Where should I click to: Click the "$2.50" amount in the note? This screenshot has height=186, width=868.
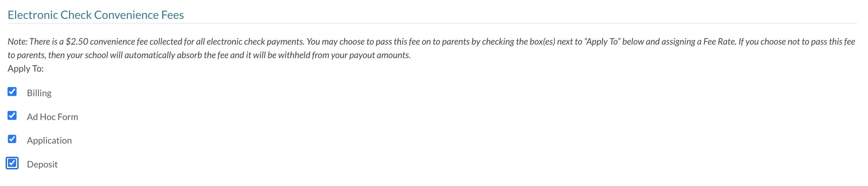click(x=77, y=41)
